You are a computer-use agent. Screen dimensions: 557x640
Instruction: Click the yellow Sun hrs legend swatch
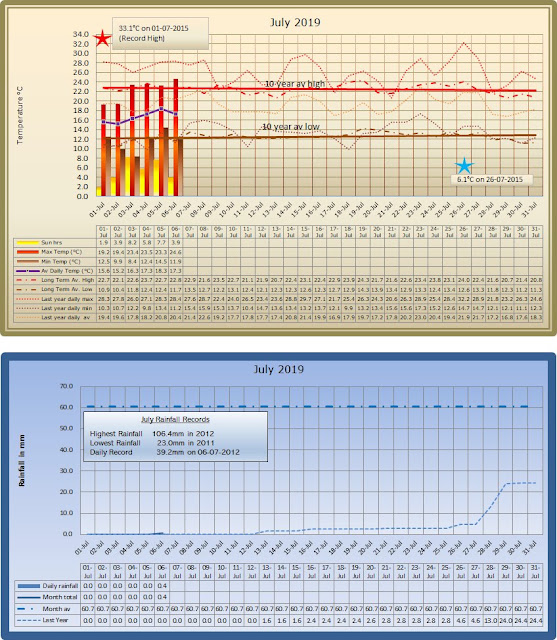[x=28, y=243]
